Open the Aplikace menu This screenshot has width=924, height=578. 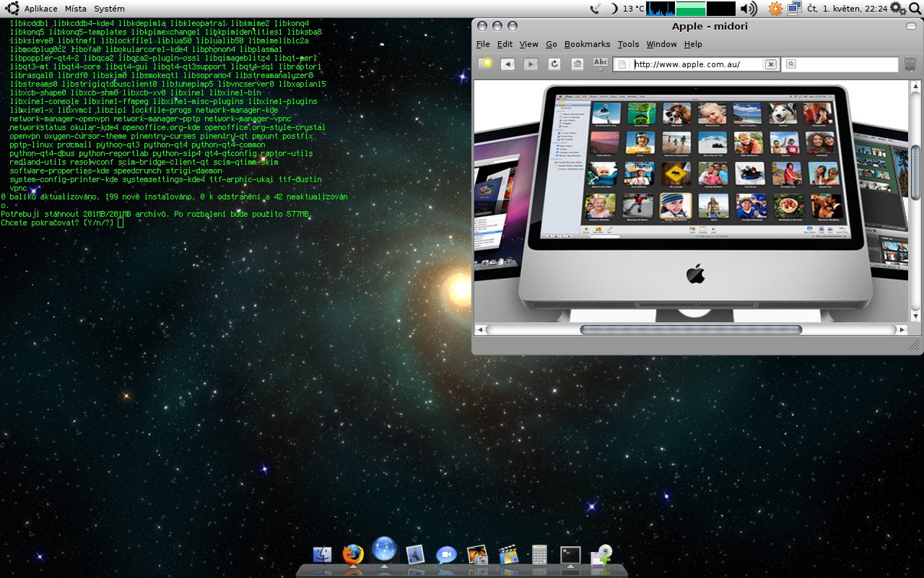click(x=40, y=9)
